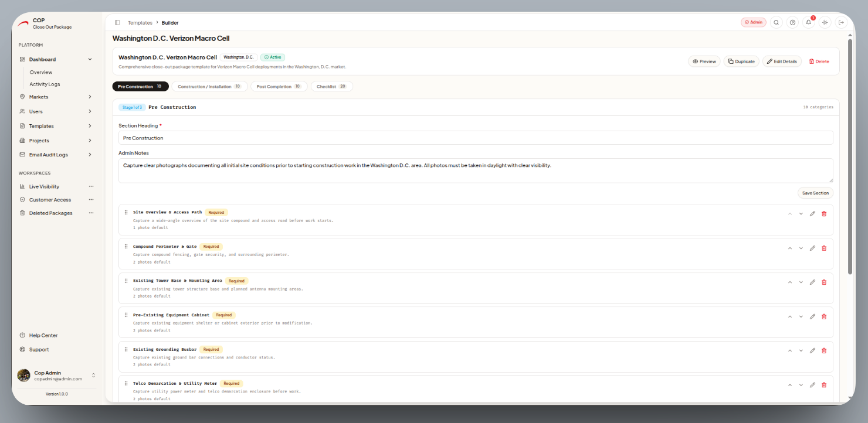
Task: Move Existing Tower Base & Mounting Area up
Action: (790, 282)
